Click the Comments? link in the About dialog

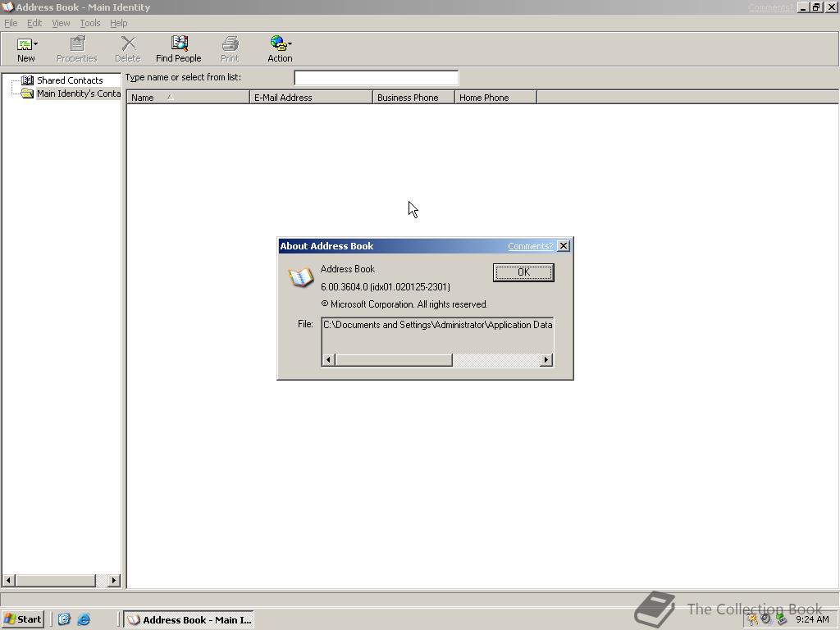click(x=531, y=246)
